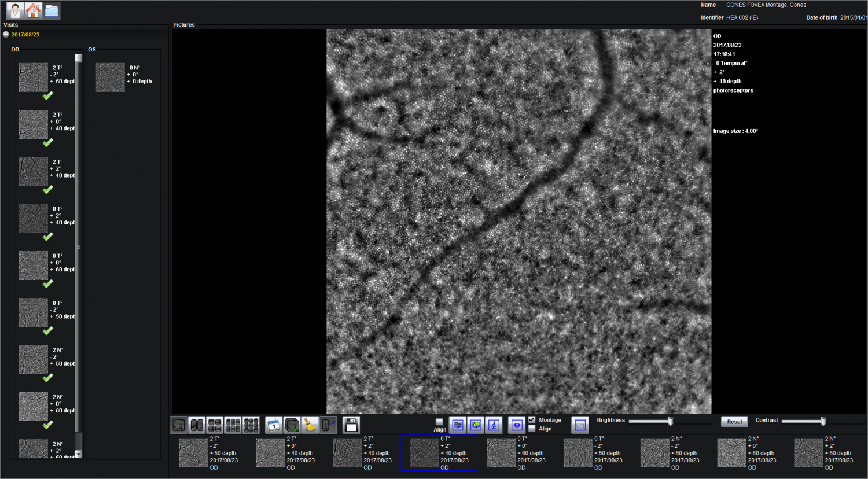The image size is (868, 479).
Task: Click the image icon with green checkmark
Action: pyautogui.click(x=291, y=425)
